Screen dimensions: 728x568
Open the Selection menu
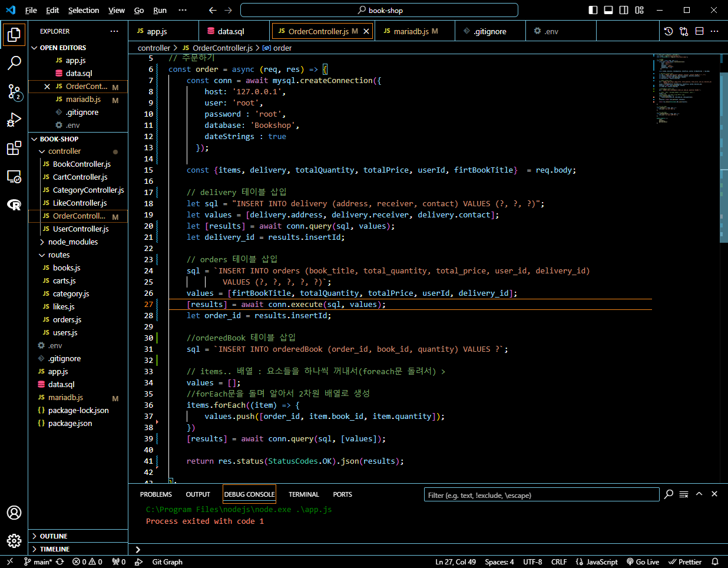tap(84, 10)
